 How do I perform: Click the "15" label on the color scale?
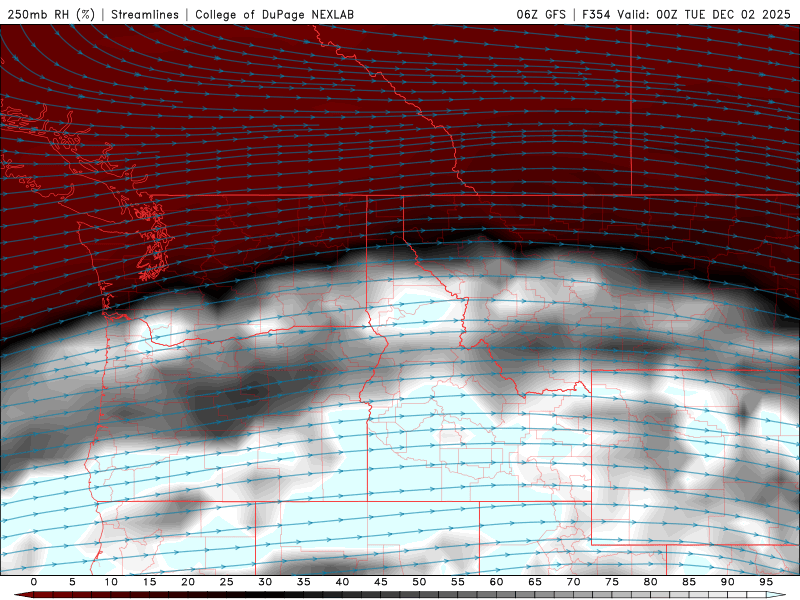coord(149,582)
